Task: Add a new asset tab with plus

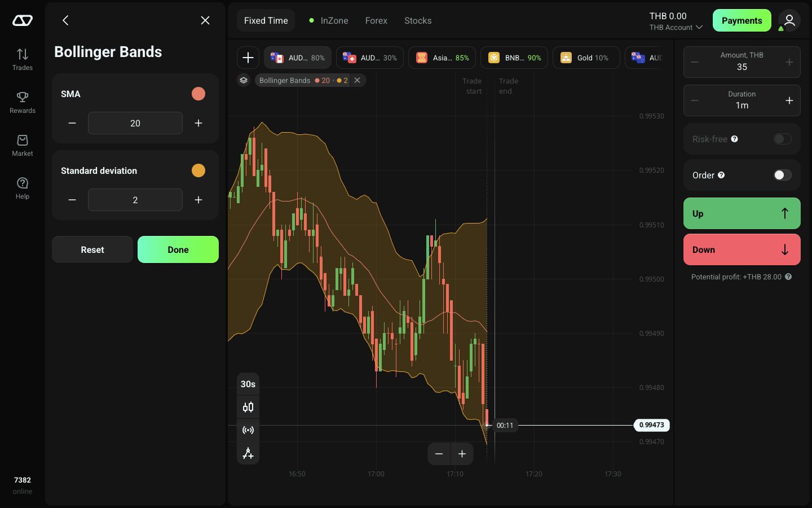Action: tap(248, 58)
